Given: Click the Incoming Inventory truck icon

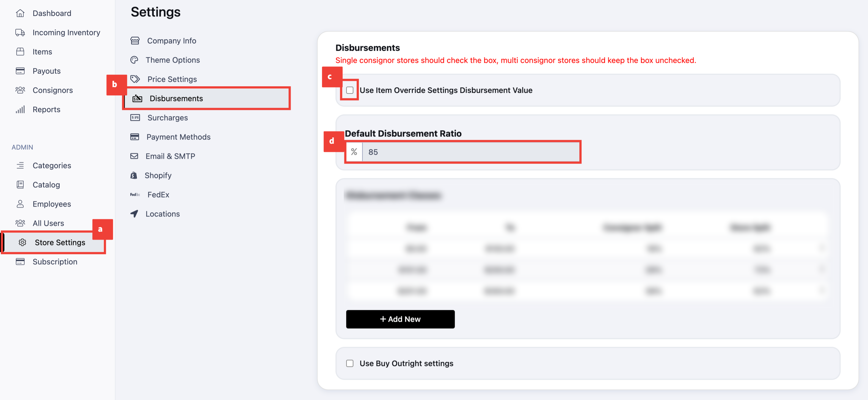Looking at the screenshot, I should click(x=20, y=32).
